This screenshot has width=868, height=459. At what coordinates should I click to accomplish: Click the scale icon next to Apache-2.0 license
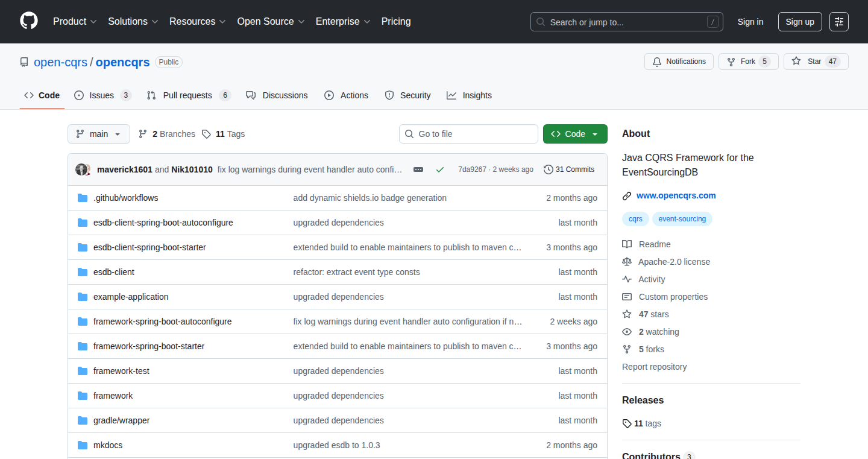pos(627,262)
